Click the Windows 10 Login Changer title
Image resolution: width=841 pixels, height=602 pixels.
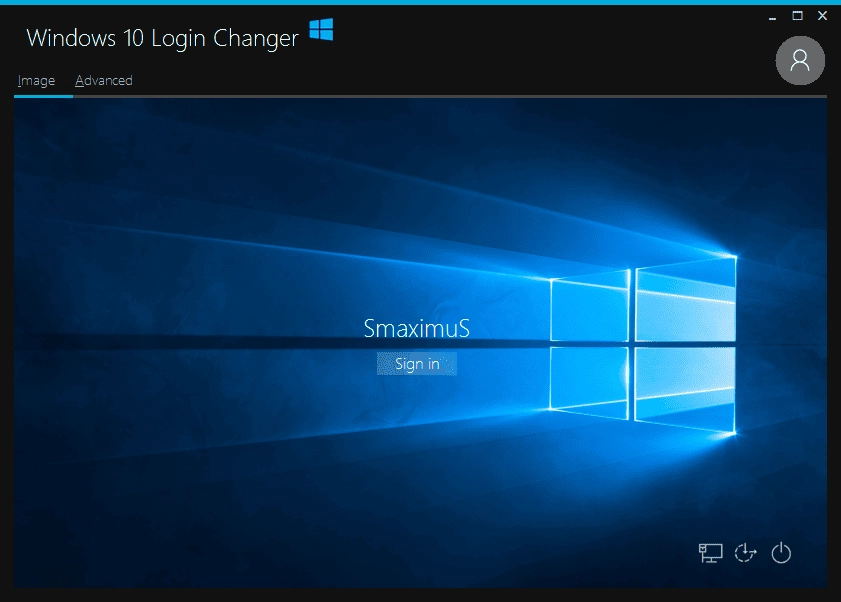pos(163,38)
